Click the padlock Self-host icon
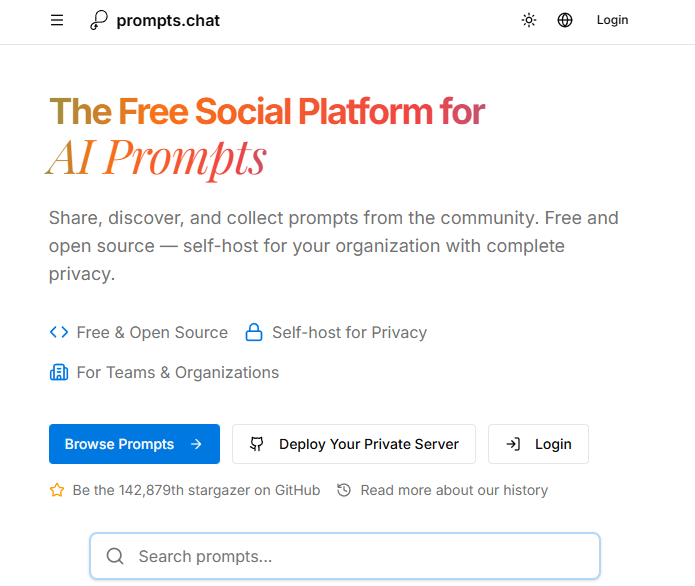Viewport: 695px width, 586px height. (x=254, y=332)
